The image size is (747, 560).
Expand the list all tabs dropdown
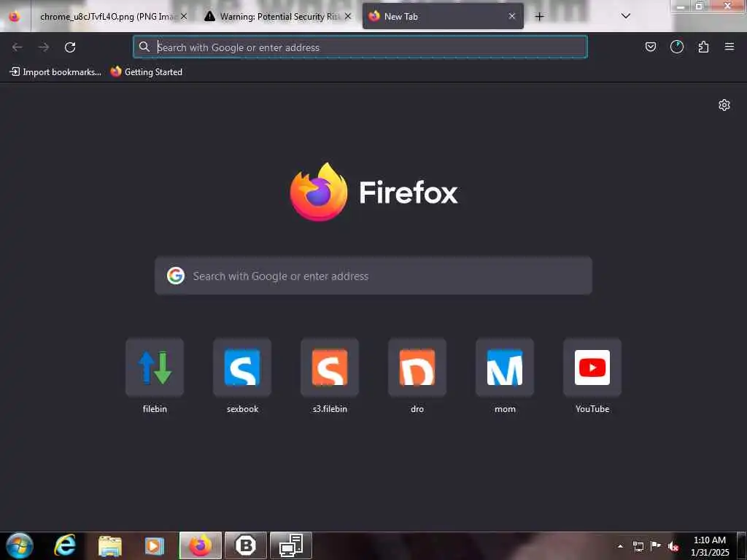click(x=626, y=16)
